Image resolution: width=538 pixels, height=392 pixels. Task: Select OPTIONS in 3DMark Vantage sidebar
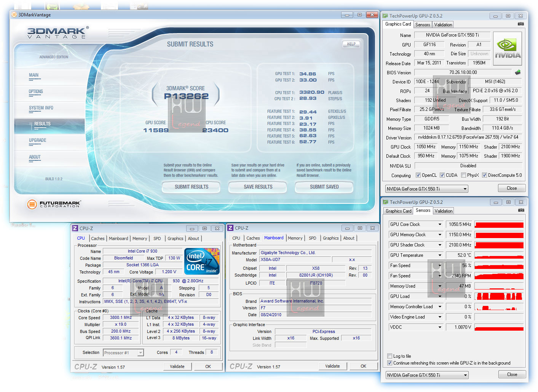(36, 92)
